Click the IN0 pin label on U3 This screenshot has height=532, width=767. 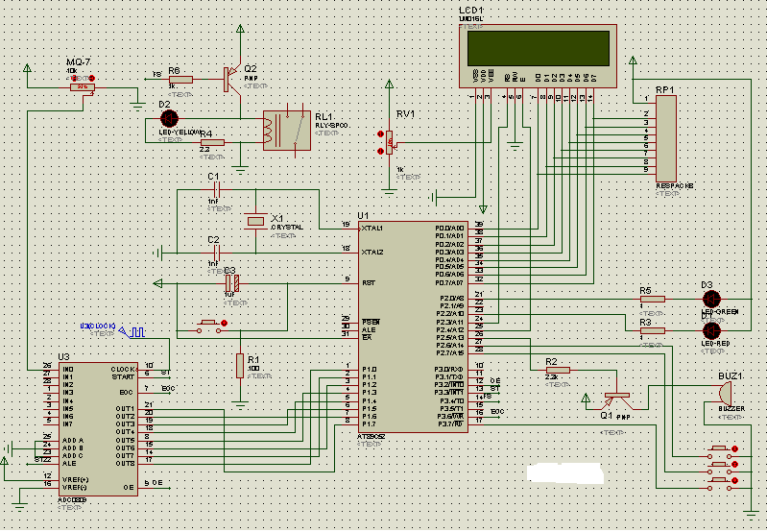coord(68,370)
